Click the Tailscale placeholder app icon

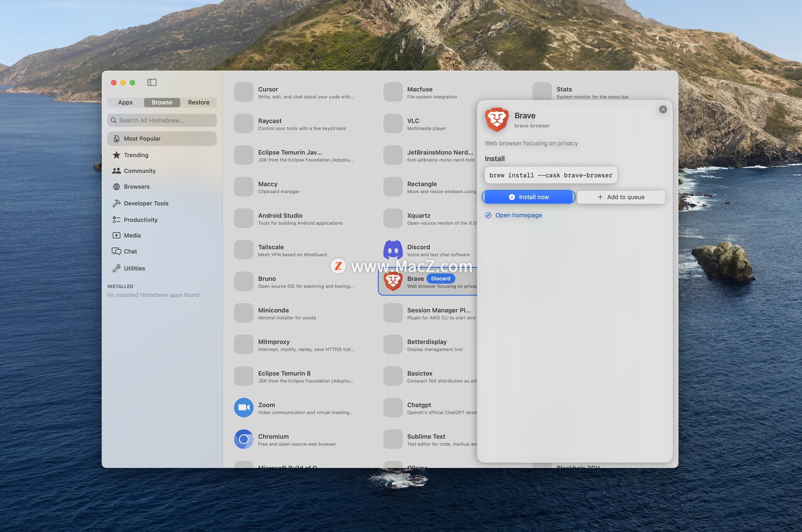(244, 250)
